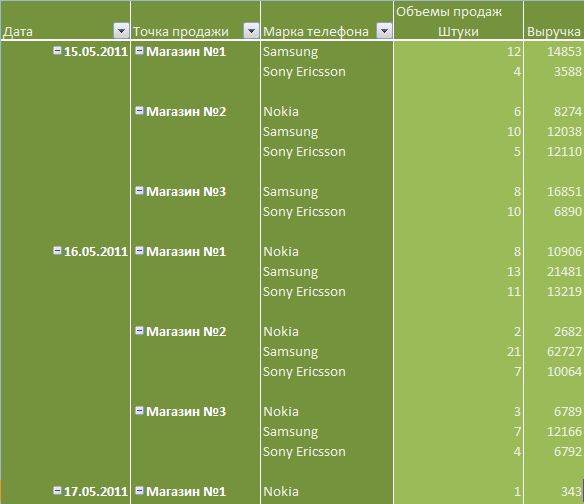The image size is (584, 504).
Task: Collapse Магазин №2 under 15.05.2011
Action: coord(139,110)
